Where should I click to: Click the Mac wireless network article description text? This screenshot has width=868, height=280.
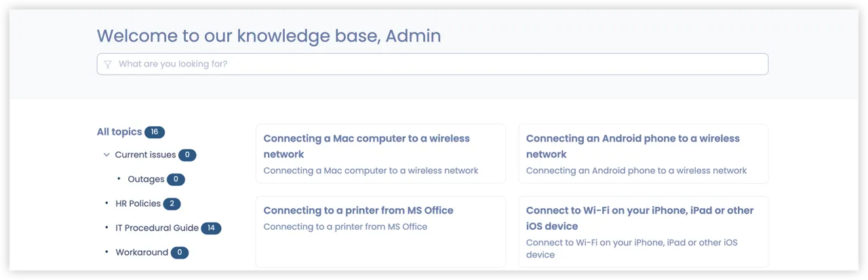click(371, 171)
